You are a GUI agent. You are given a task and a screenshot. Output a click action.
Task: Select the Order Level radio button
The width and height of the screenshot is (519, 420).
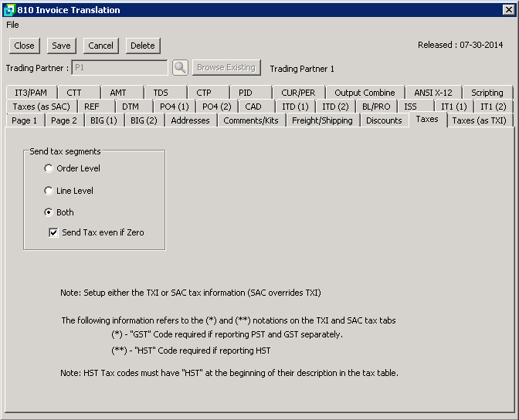pyautogui.click(x=49, y=168)
